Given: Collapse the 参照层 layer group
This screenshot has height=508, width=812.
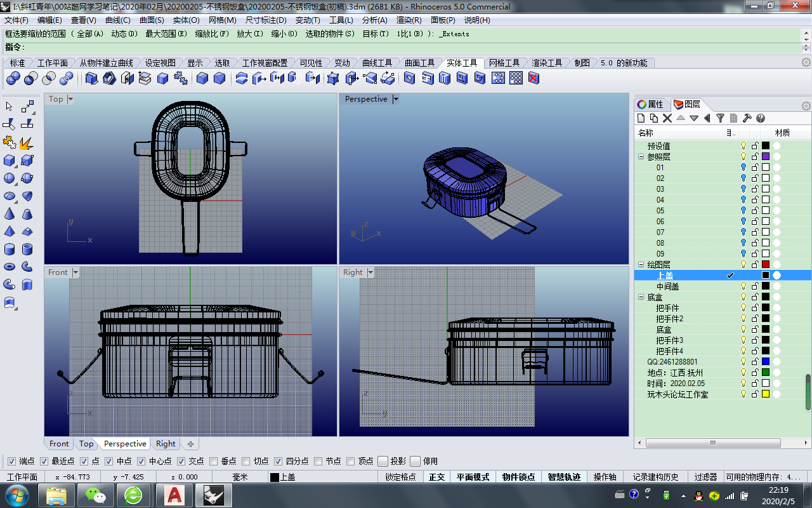Looking at the screenshot, I should pos(641,157).
